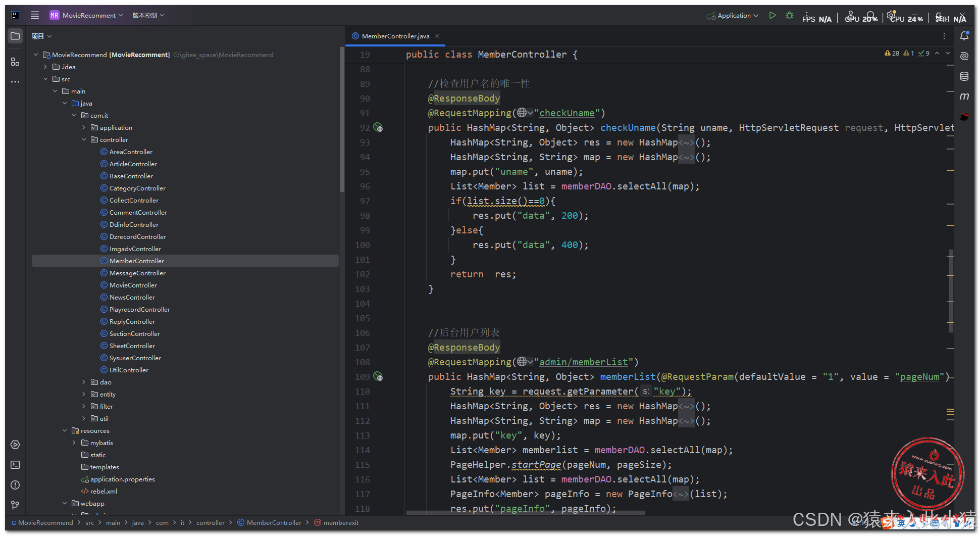This screenshot has height=536, width=980.
Task: Collapse the src folder
Action: tap(45, 79)
